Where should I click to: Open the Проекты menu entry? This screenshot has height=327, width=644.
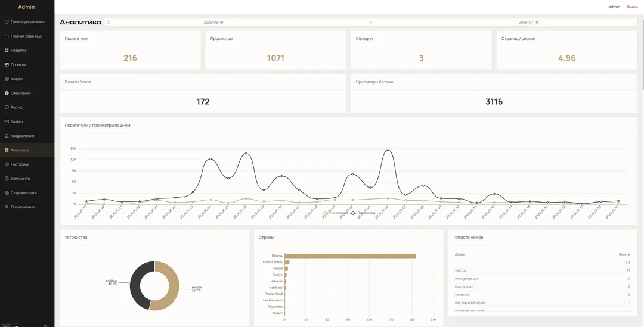tap(27, 64)
